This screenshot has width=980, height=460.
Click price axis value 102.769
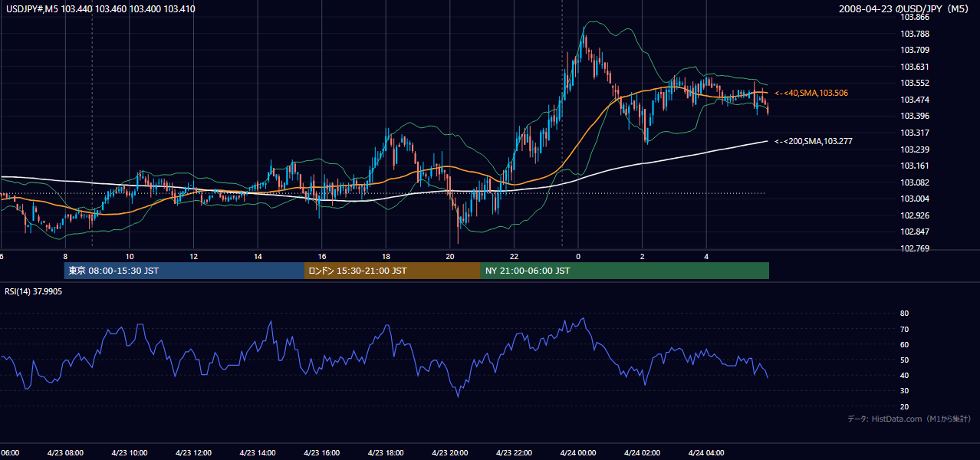914,248
